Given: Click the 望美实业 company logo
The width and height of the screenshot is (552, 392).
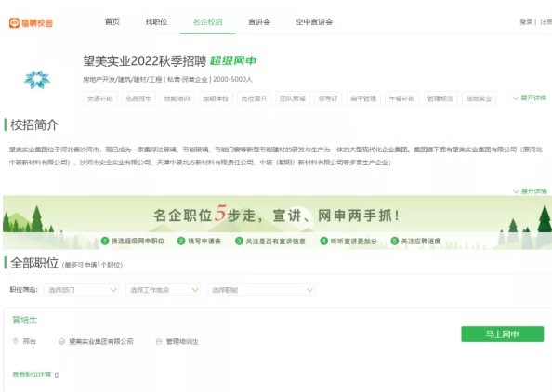Looking at the screenshot, I should 37,80.
